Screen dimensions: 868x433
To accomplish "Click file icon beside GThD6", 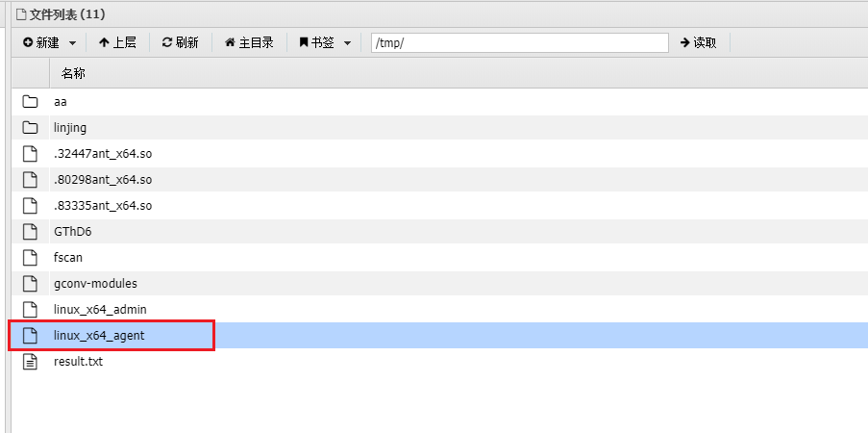I will click(x=30, y=231).
